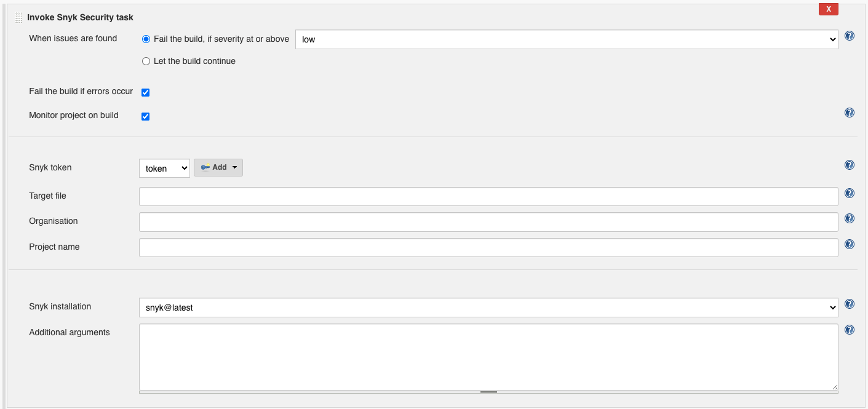The image size is (868, 409).
Task: Show help for Snyk token field
Action: (850, 165)
